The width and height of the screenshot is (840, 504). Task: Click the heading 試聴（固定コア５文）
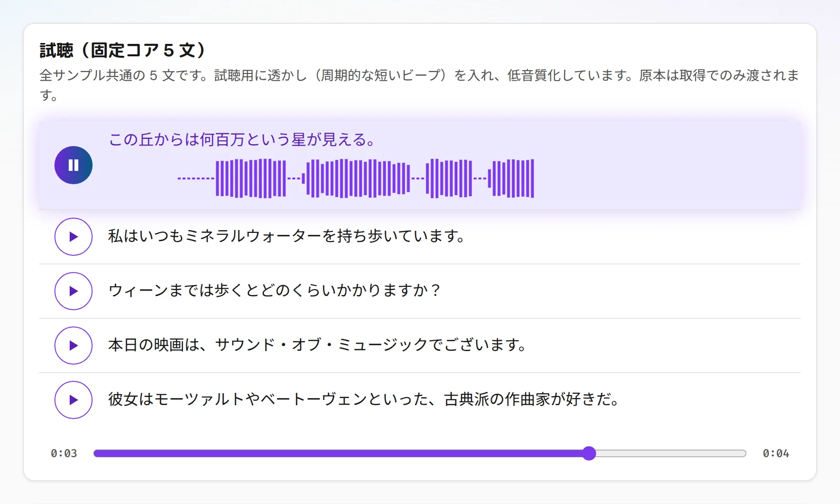124,50
